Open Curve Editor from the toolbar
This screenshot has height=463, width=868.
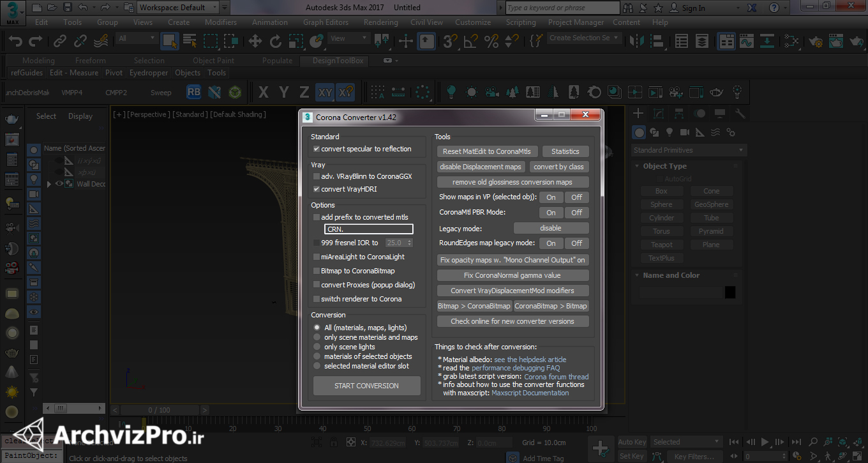tap(747, 41)
